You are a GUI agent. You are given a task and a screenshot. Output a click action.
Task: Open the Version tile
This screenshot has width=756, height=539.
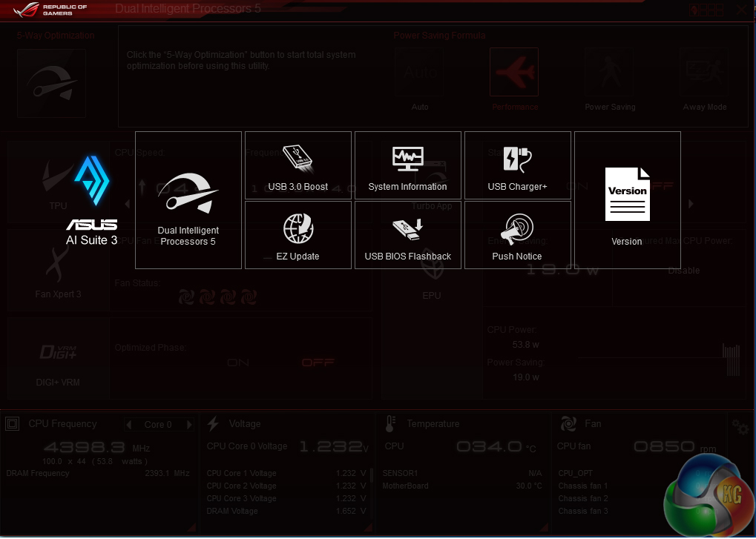(627, 200)
